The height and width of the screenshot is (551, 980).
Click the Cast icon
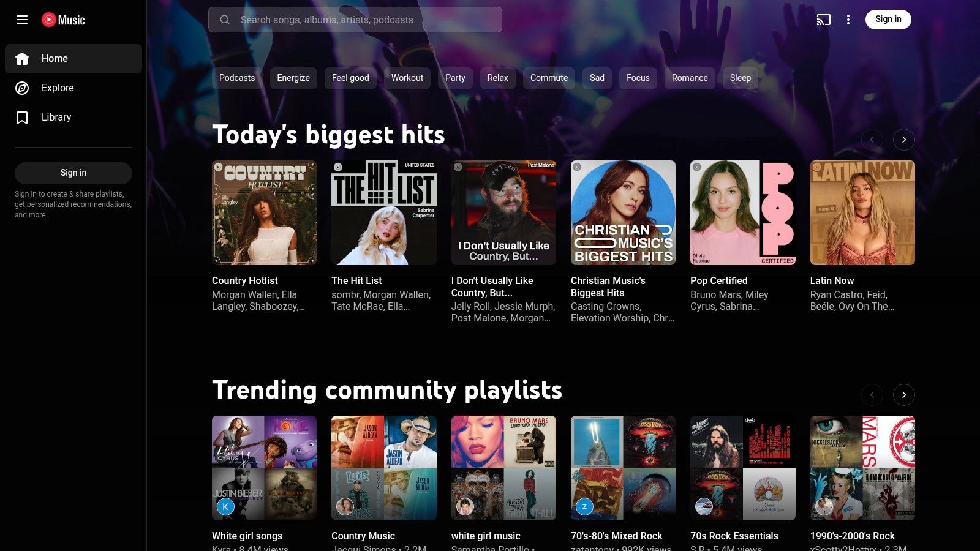[823, 20]
